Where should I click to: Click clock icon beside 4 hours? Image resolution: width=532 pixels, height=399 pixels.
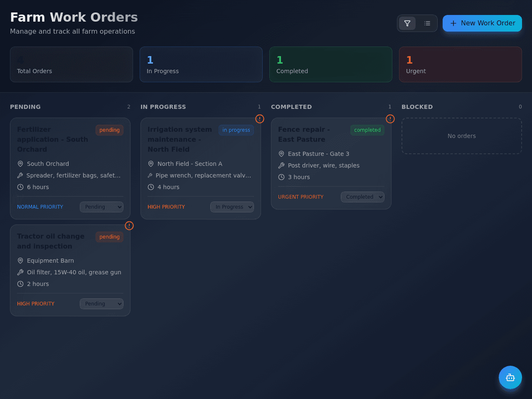click(151, 187)
